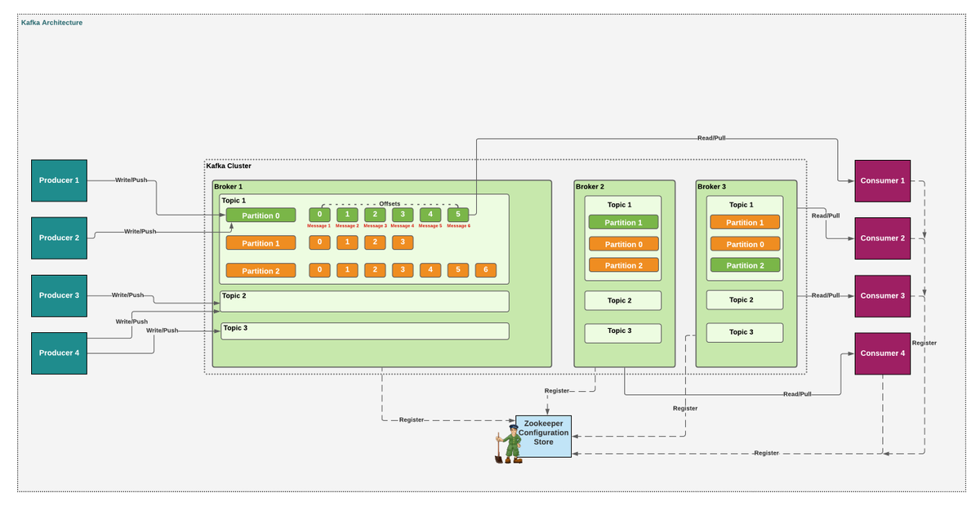980x506 pixels.
Task: Click the Topic 3 box in Broker 2
Action: (623, 333)
